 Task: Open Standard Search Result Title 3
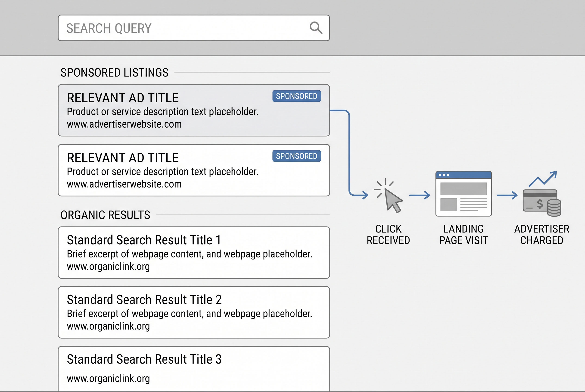pyautogui.click(x=144, y=359)
